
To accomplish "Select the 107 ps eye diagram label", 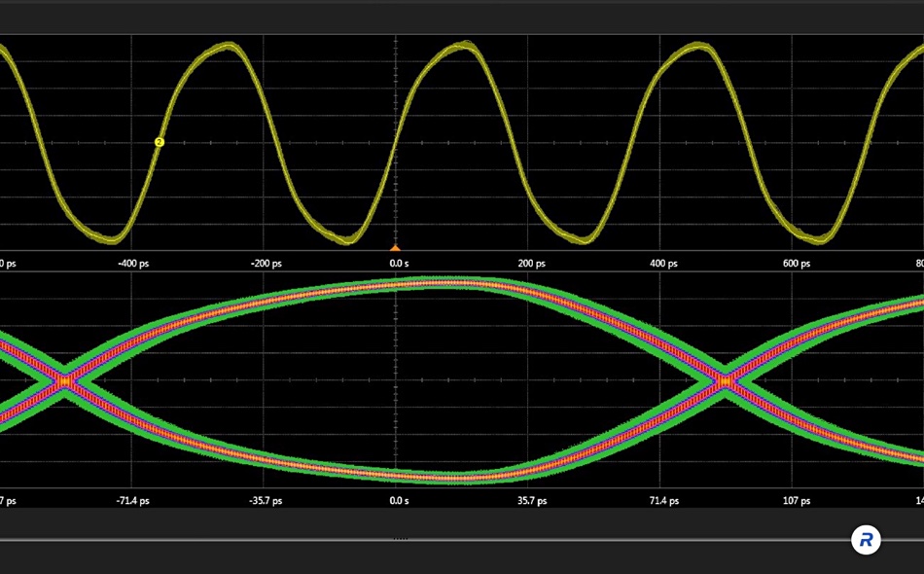I will 797,501.
